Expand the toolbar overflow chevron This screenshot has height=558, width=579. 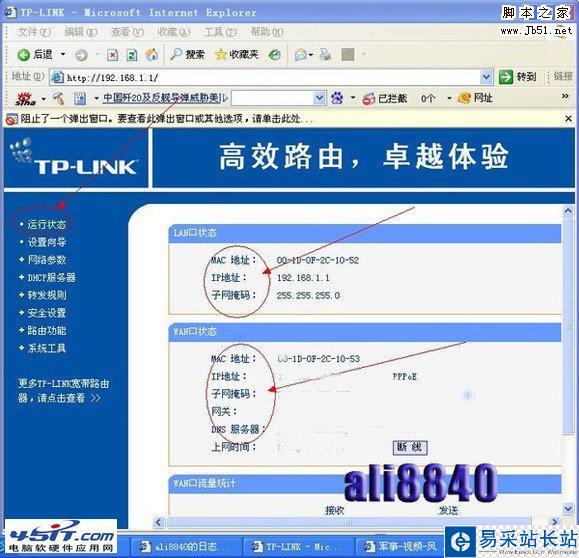[565, 96]
